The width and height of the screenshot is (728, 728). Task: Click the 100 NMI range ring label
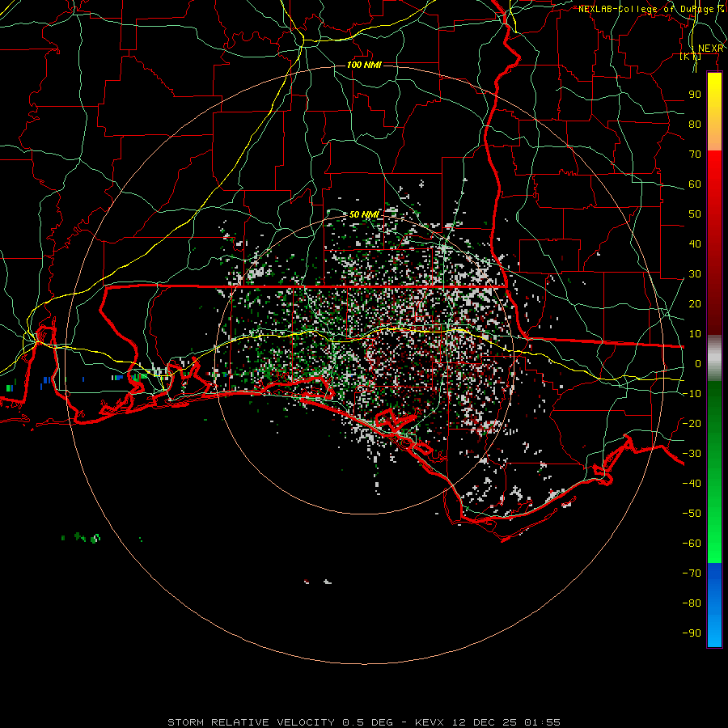[364, 65]
